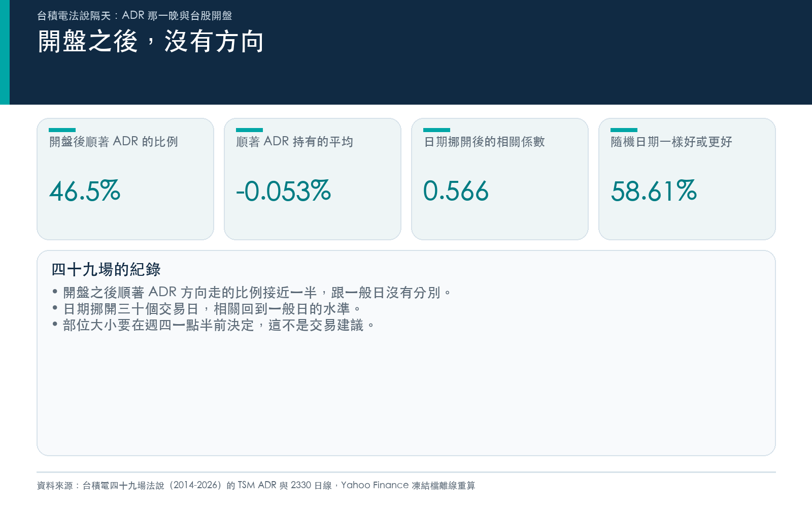Screen dimensions: 812x508
Task: Click the card label 開盤後順著 ADR 的比例
Action: [114, 142]
